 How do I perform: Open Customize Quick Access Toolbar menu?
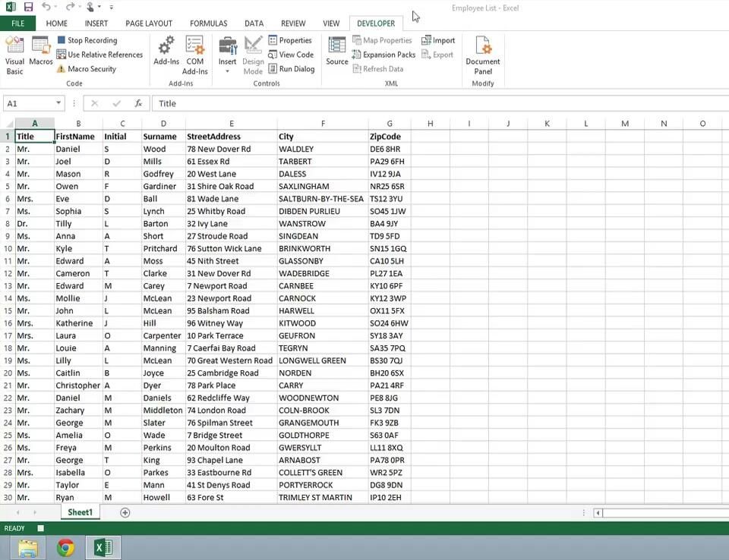tap(112, 7)
